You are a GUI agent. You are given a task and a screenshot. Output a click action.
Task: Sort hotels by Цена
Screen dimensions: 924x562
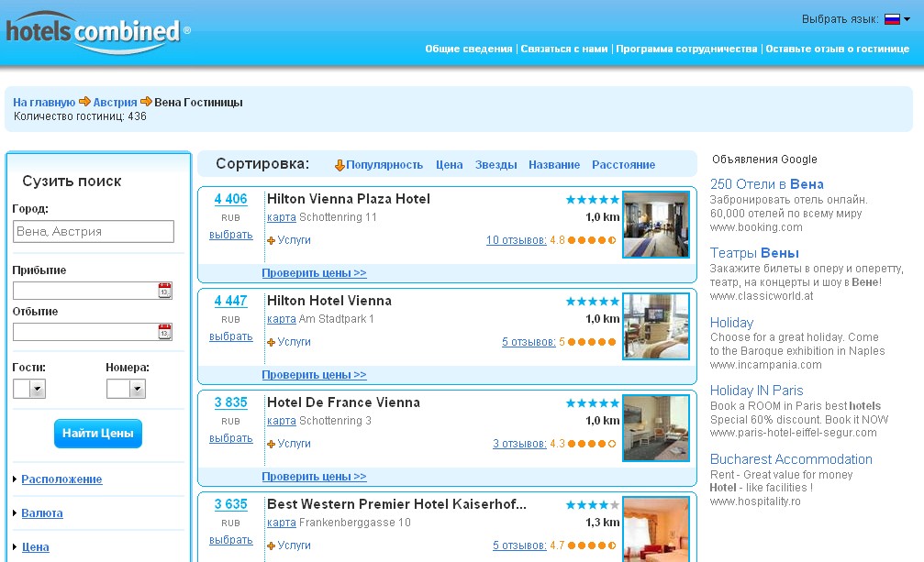[x=449, y=165]
